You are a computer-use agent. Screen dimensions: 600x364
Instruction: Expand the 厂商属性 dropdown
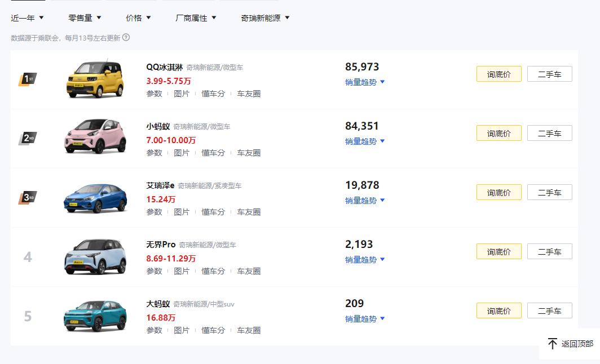click(x=196, y=18)
